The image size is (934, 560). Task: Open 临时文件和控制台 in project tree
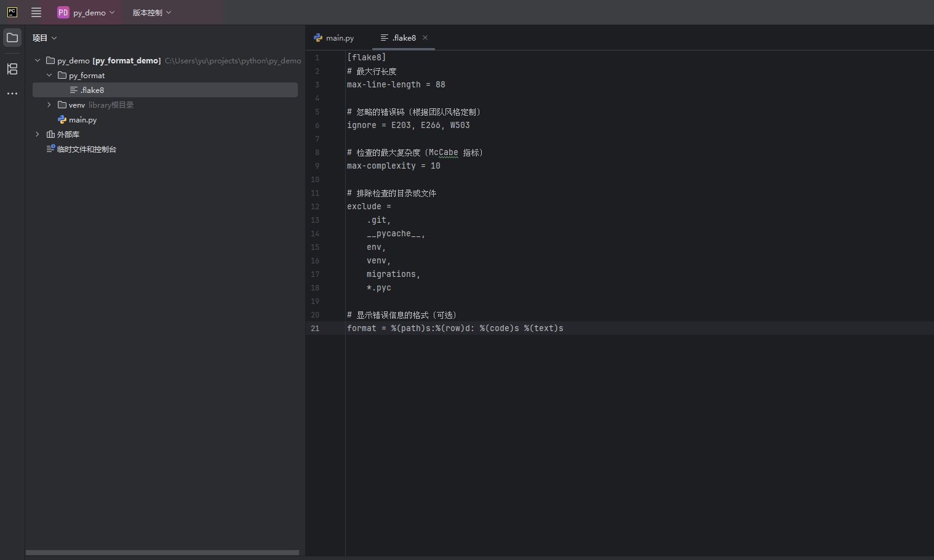86,150
